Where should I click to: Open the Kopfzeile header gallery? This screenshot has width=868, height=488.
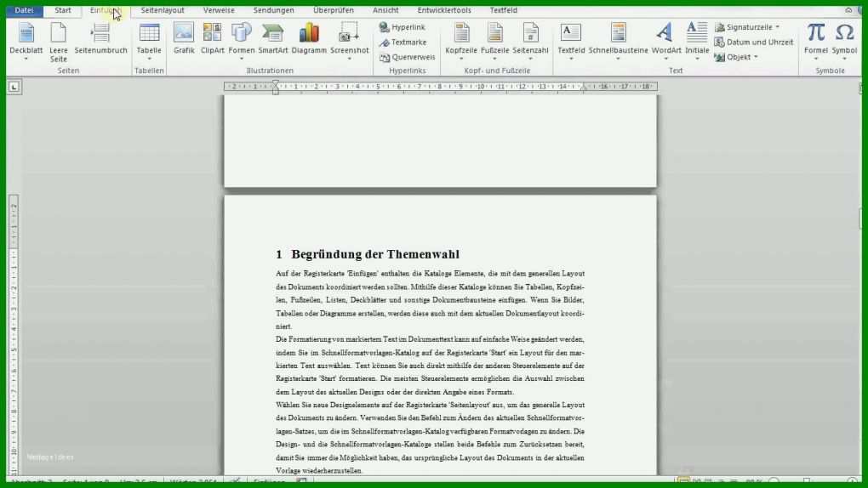point(461,41)
